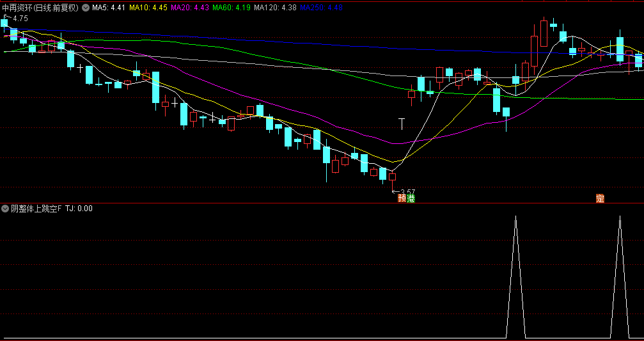Screen dimensions: 644x341
Task: Click the orange 预 event marker
Action: coord(402,198)
